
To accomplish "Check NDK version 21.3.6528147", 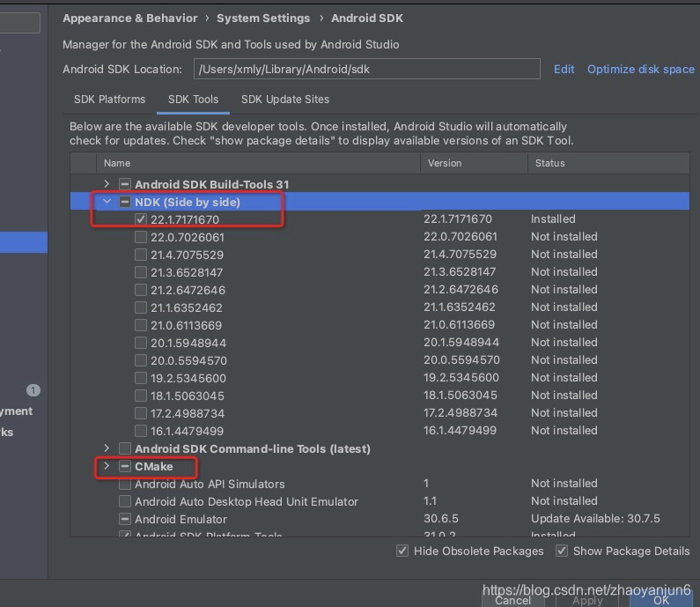I will coord(141,272).
